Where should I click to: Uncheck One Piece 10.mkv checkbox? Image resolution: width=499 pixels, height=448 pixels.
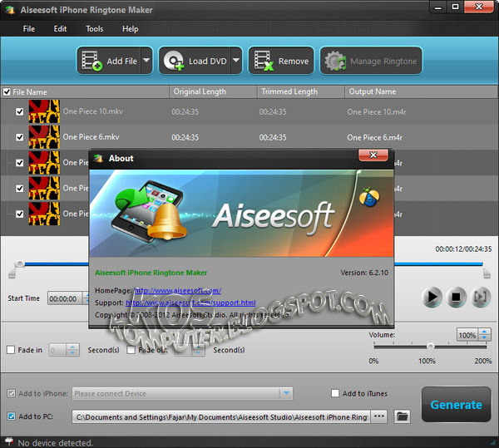click(20, 111)
